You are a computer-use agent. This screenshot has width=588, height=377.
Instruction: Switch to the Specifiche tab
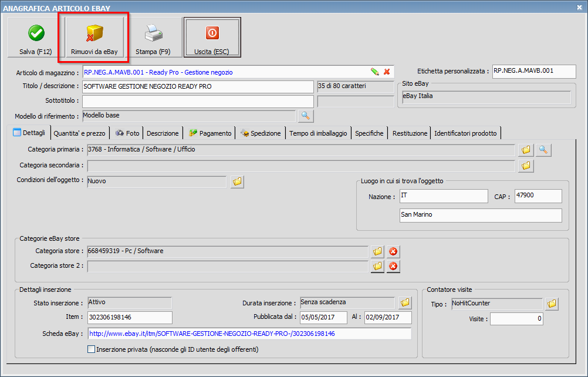(x=369, y=133)
